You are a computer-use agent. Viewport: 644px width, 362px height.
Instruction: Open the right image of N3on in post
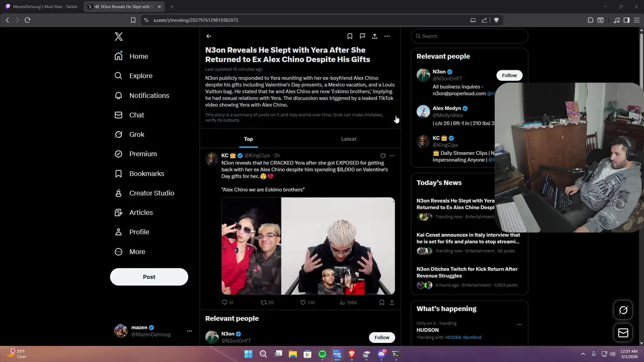(338, 246)
